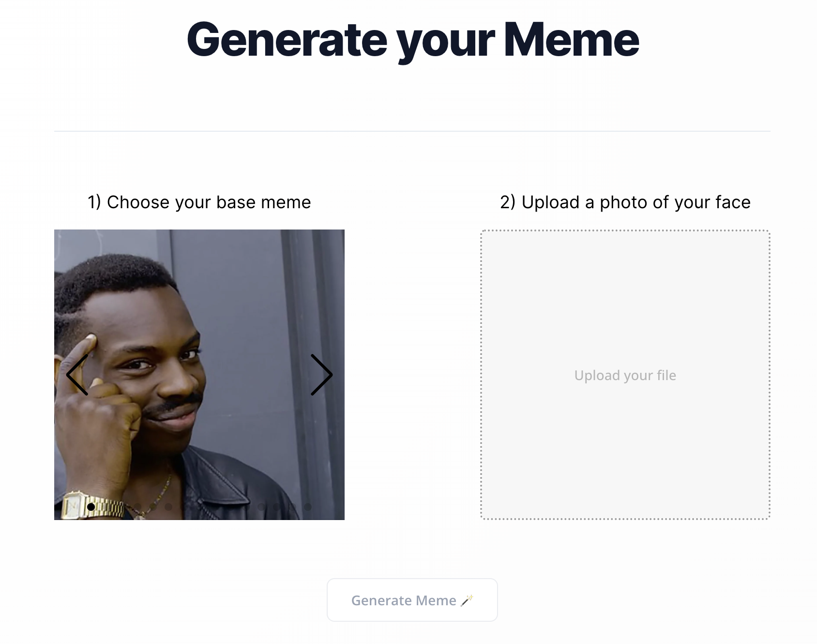This screenshot has height=644, width=817.
Task: Switch to the fourth carousel dot
Action: click(137, 506)
